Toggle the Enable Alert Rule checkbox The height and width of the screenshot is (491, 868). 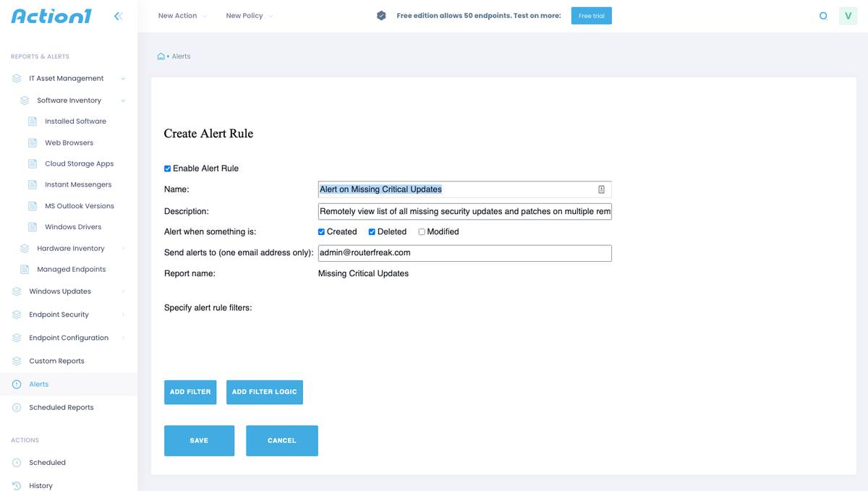coord(168,168)
